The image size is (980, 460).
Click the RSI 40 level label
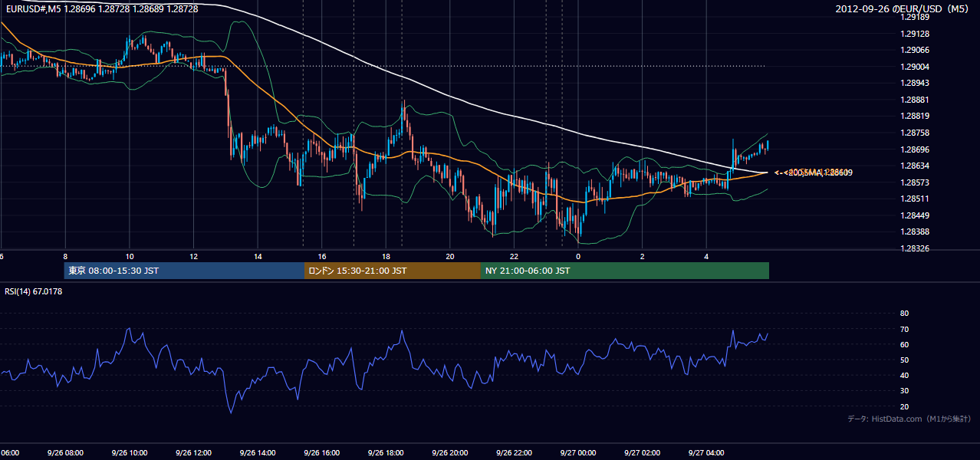point(904,376)
